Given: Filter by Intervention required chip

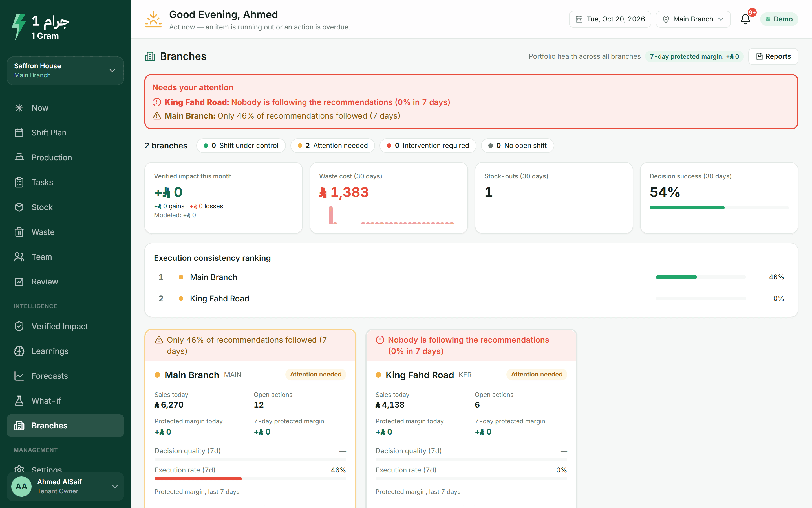Looking at the screenshot, I should pos(428,145).
